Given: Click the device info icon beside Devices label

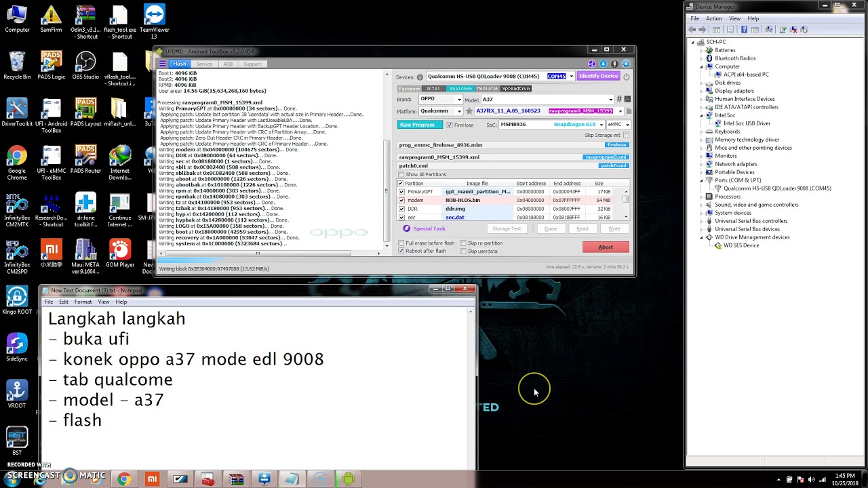Looking at the screenshot, I should point(420,77).
